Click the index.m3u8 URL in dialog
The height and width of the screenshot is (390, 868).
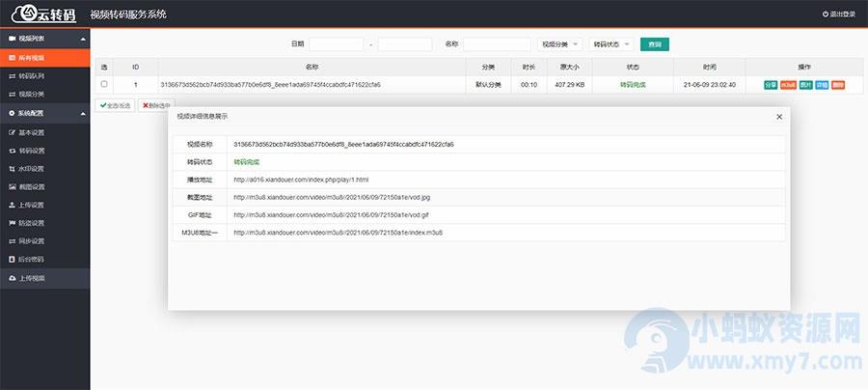[x=338, y=233]
